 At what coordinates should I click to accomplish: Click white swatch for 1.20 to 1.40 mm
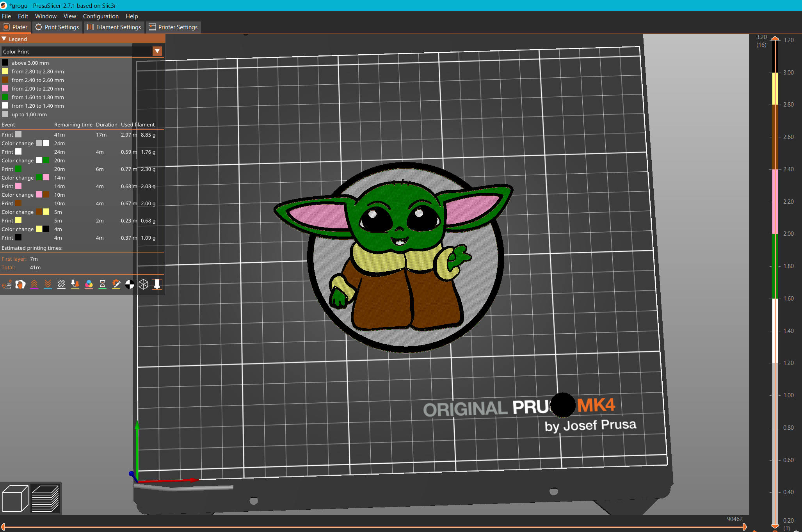pos(5,105)
